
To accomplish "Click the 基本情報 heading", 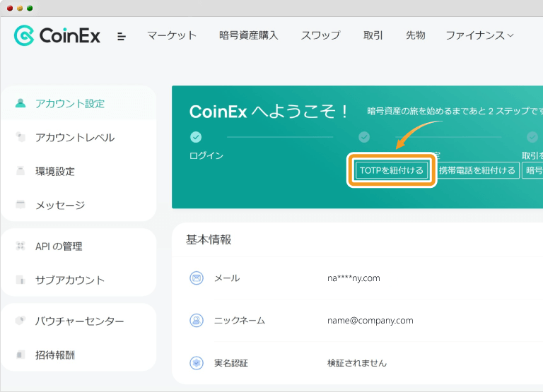I will (x=209, y=239).
